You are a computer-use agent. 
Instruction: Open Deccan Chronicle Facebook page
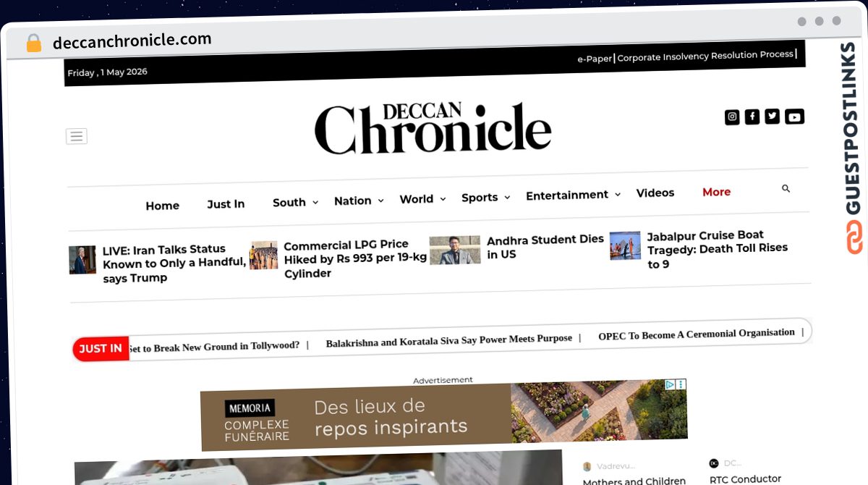752,117
